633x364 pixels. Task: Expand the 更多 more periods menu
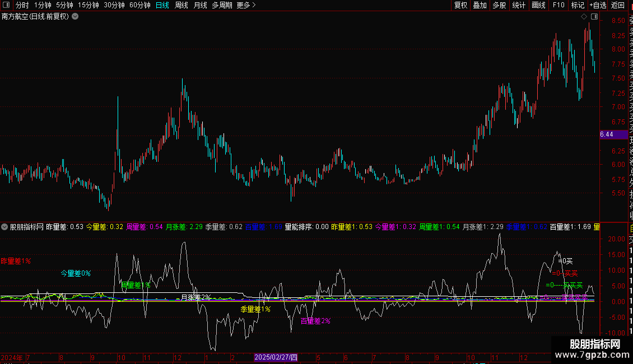246,5
